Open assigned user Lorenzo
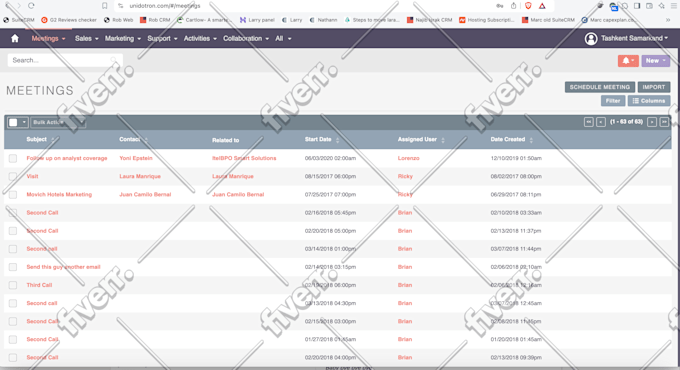 coord(409,158)
